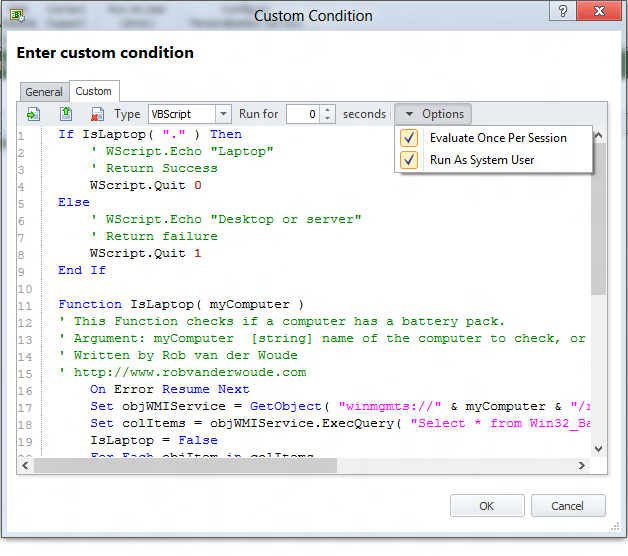628x556 pixels.
Task: Toggle the Evaluate Once Per Session checkbox
Action: tap(409, 138)
